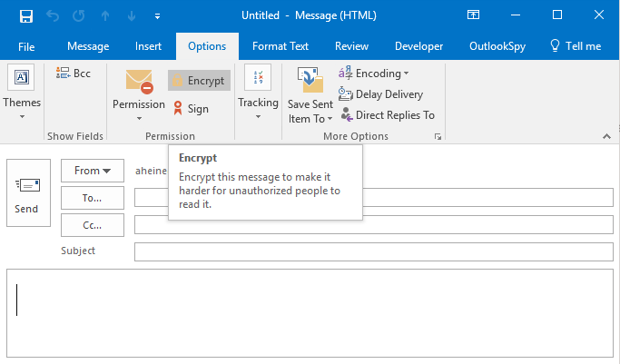Click the Undo arrow in quick access toolbar
620x364 pixels.
[x=53, y=15]
